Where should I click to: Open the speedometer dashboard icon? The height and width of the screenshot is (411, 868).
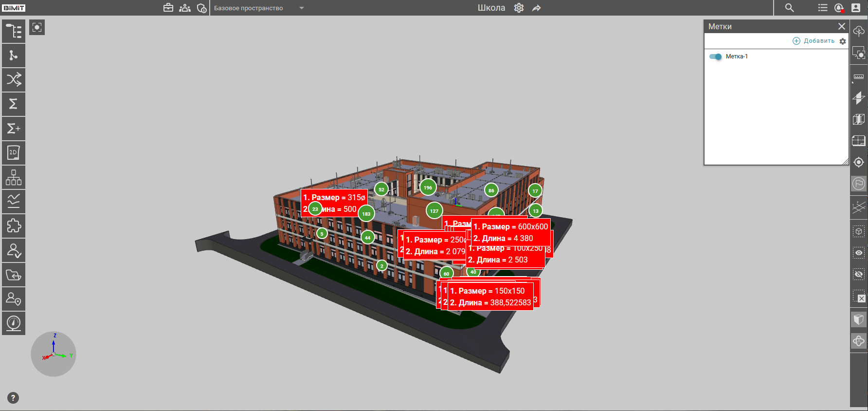(x=14, y=323)
